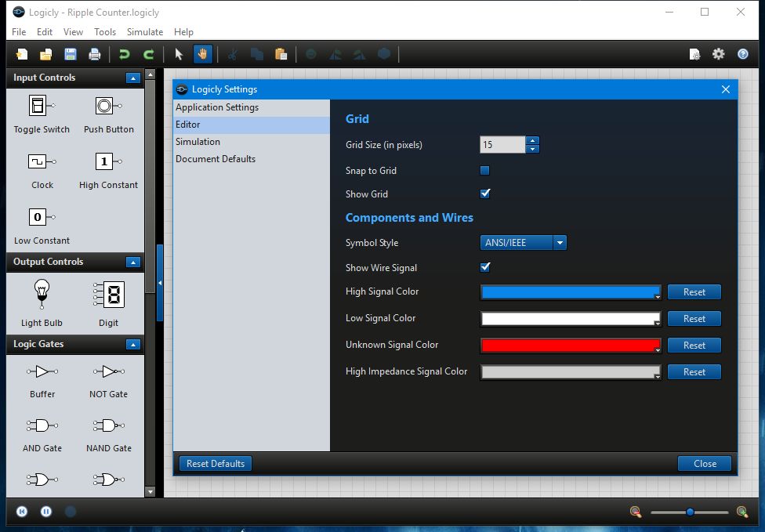Open the Help menu
Viewport: 765px width, 532px height.
click(183, 31)
